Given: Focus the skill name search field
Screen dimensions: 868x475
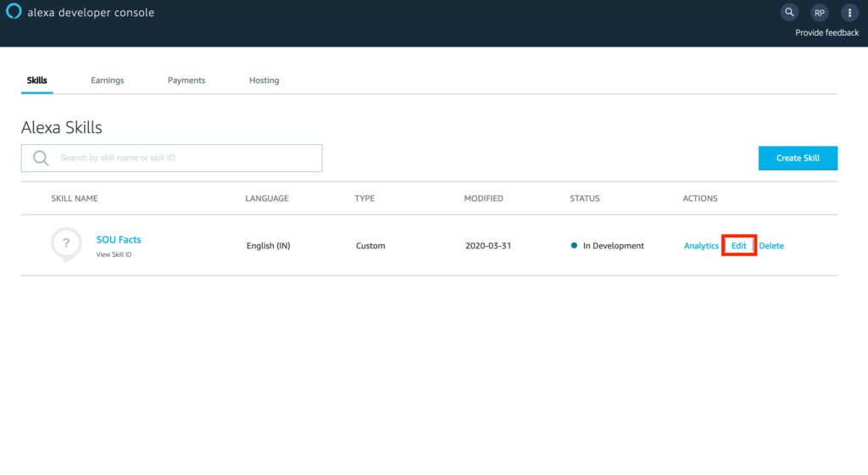Looking at the screenshot, I should (186, 158).
